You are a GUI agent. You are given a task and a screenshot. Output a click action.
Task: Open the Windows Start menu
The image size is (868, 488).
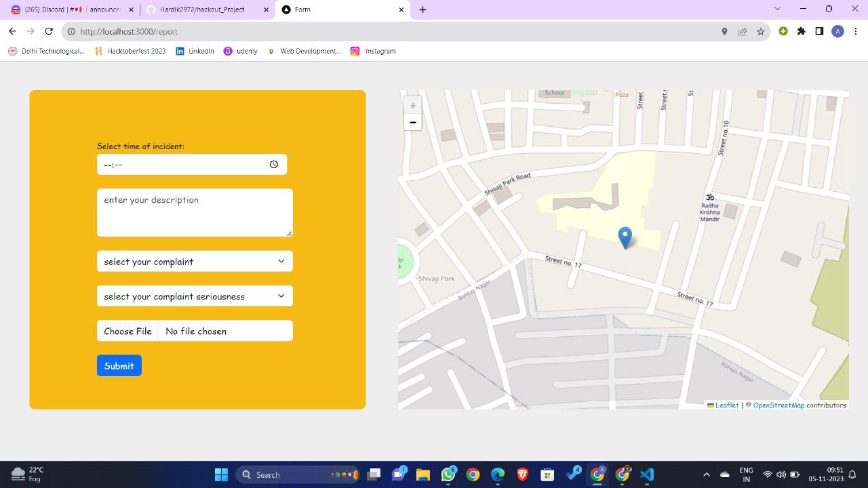[x=221, y=474]
